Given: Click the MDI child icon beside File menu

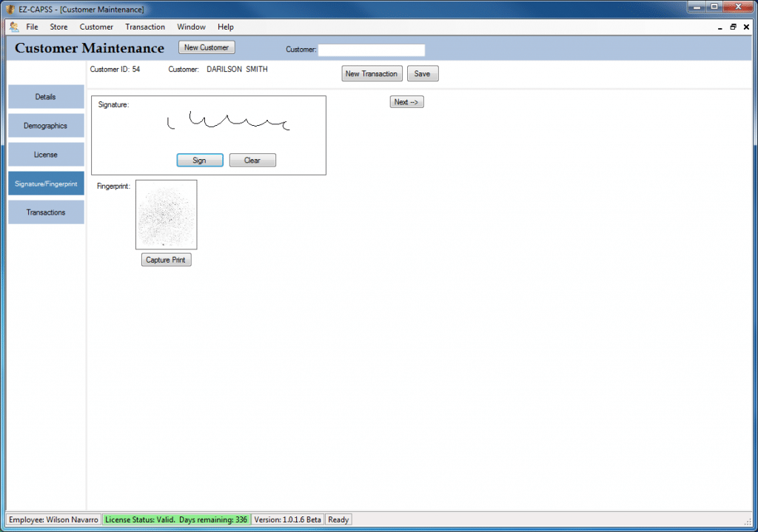Looking at the screenshot, I should [13, 27].
